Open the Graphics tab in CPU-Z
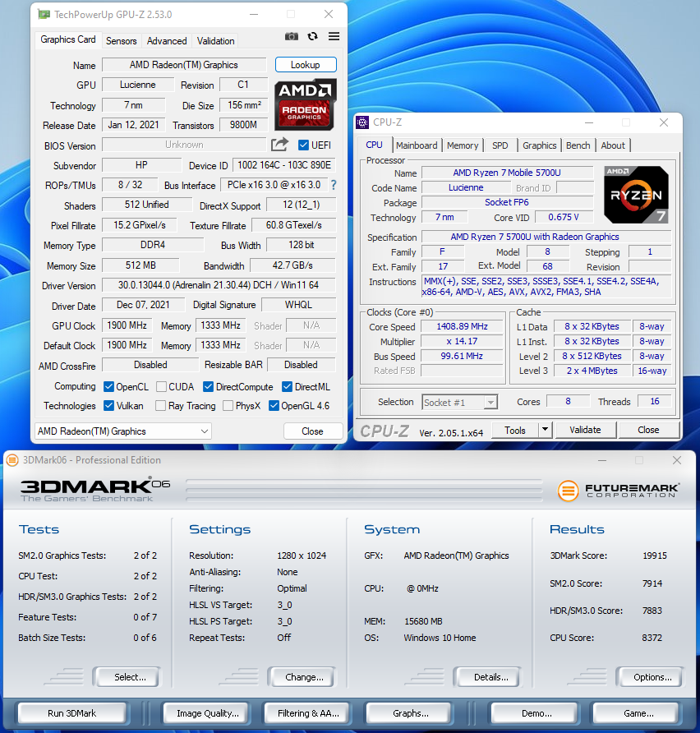Screen dimensions: 700x733 click(539, 145)
